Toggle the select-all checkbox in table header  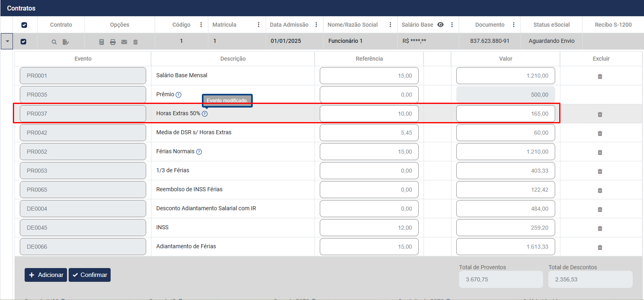24,25
